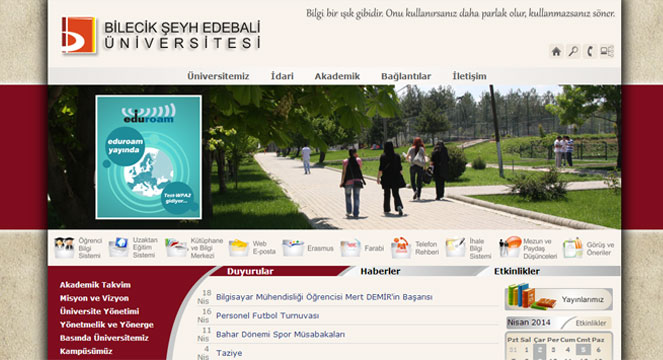Viewport: 663px width, 360px height.
Task: Open the Akademik menu
Action: 337,76
